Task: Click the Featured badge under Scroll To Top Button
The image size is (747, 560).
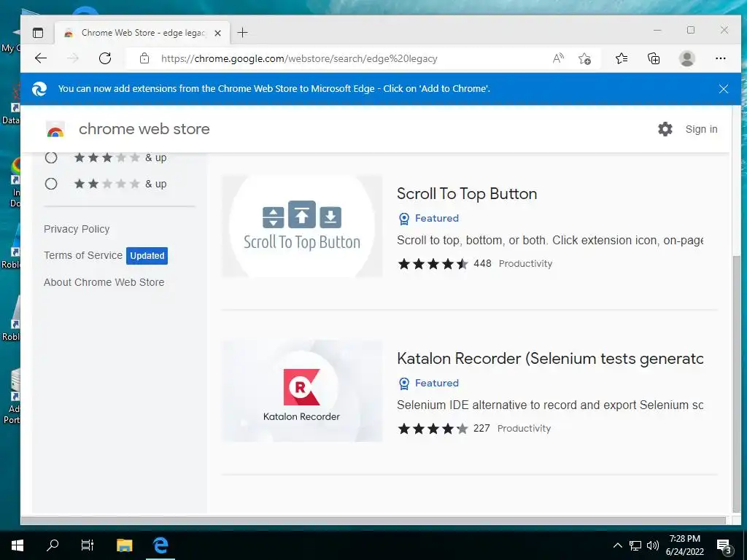Action: tap(428, 218)
